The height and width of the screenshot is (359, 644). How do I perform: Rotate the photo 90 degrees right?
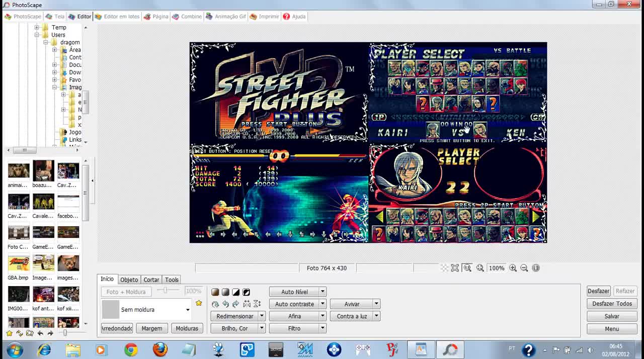tap(235, 304)
